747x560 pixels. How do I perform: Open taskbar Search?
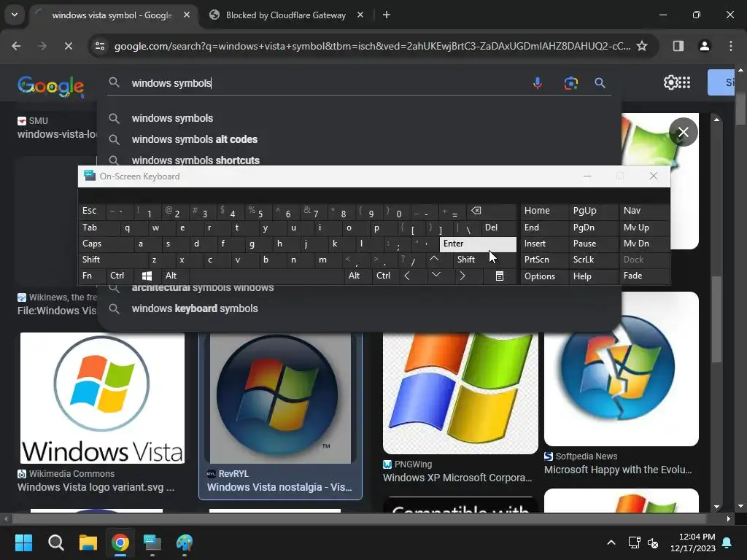[x=55, y=542]
